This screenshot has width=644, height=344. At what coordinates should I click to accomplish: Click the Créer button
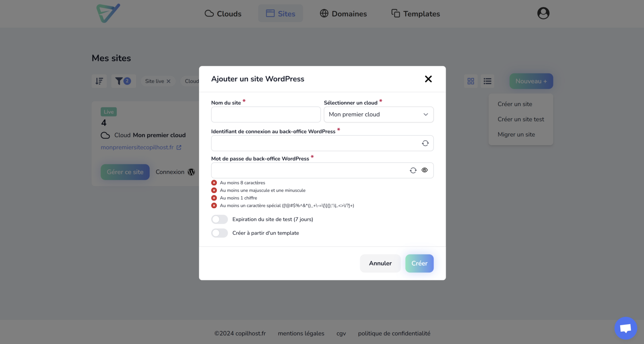419,263
